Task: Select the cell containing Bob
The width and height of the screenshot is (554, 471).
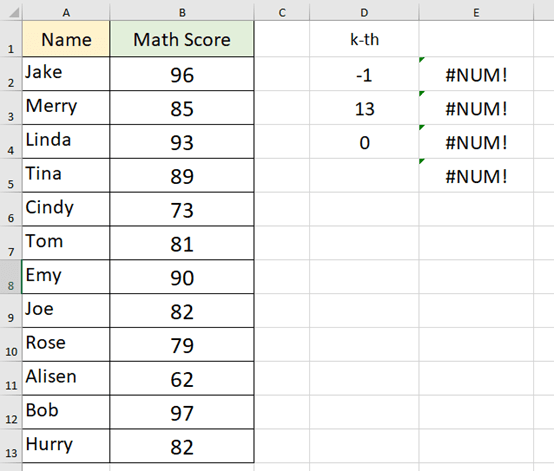Action: (x=66, y=412)
